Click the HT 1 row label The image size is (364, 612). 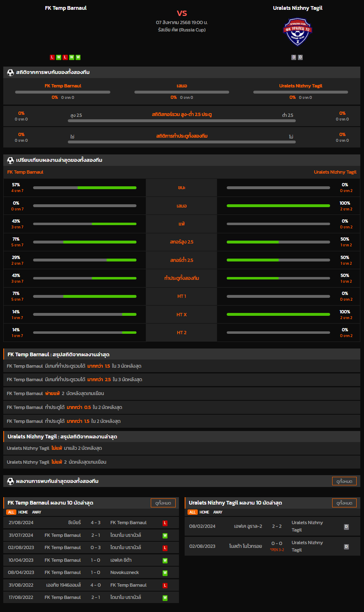coord(182,296)
